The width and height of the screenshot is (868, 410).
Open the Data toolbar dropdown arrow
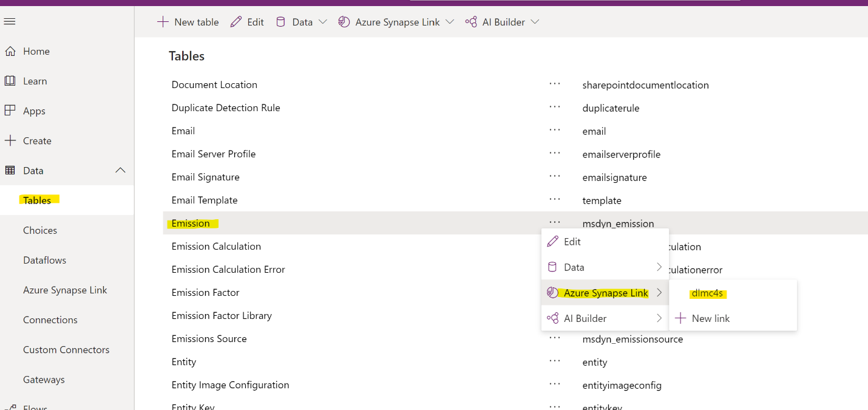pos(323,22)
